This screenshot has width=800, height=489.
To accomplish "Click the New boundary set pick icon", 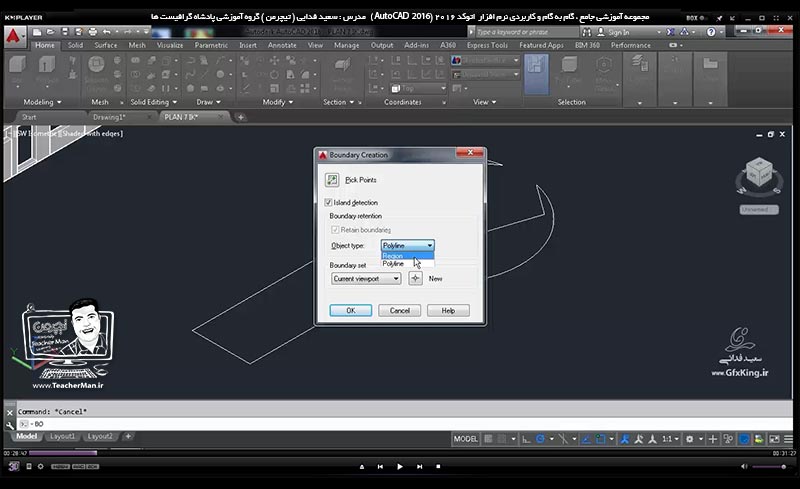I will (x=415, y=278).
